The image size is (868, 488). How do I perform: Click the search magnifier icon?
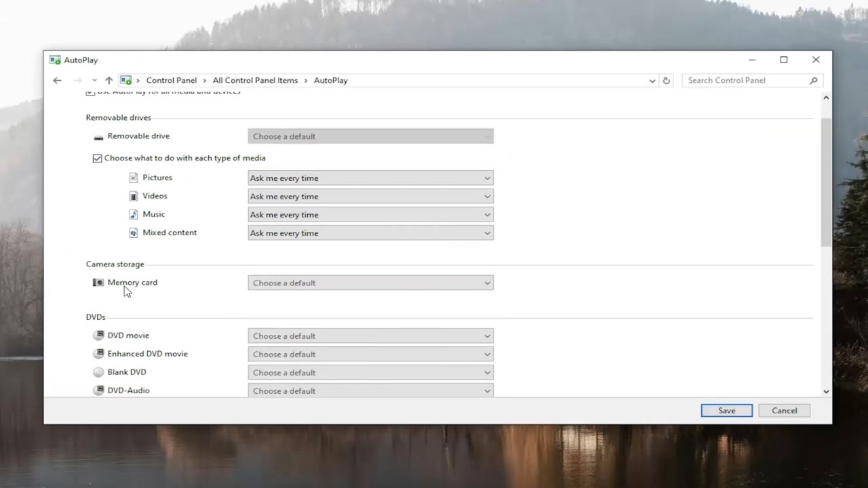point(814,80)
